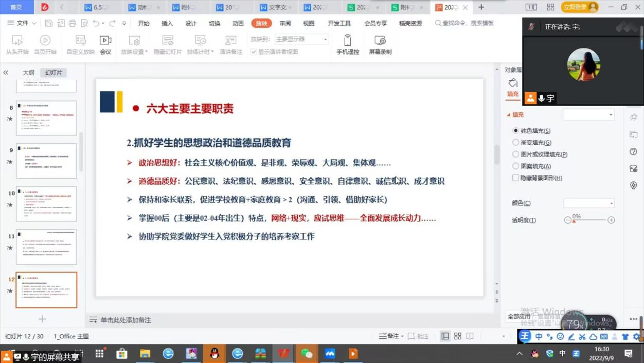Select slide 10 thumbnail in panel
Screen dimensions: 644x363
46,204
